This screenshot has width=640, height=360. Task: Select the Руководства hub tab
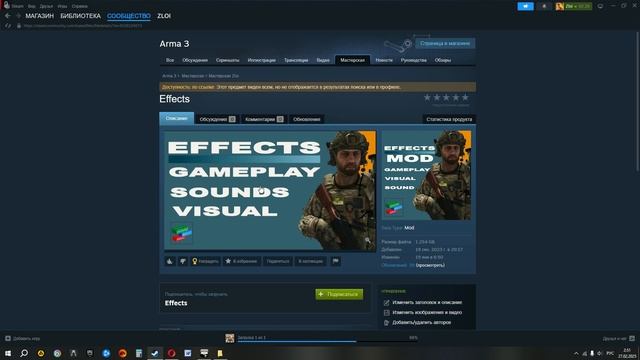[413, 60]
